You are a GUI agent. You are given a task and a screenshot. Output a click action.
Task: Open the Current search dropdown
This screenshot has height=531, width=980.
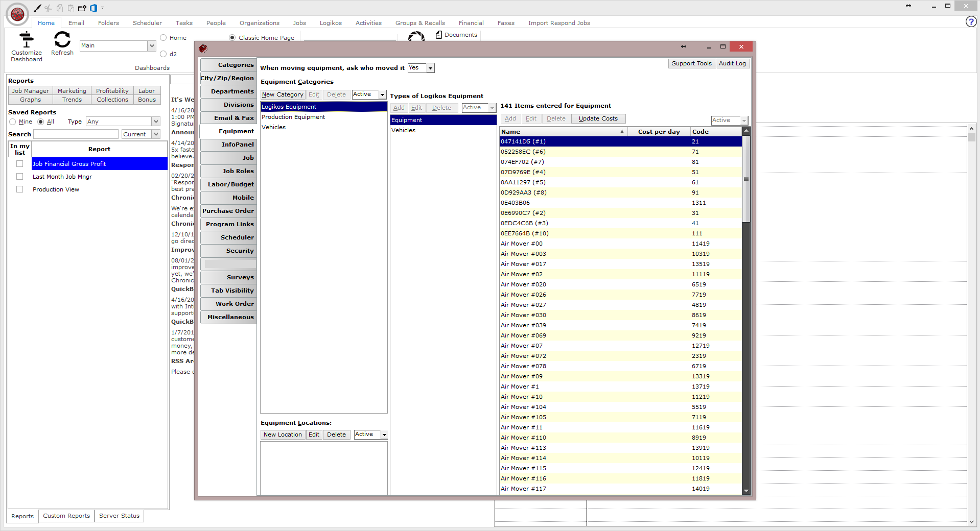coord(156,134)
